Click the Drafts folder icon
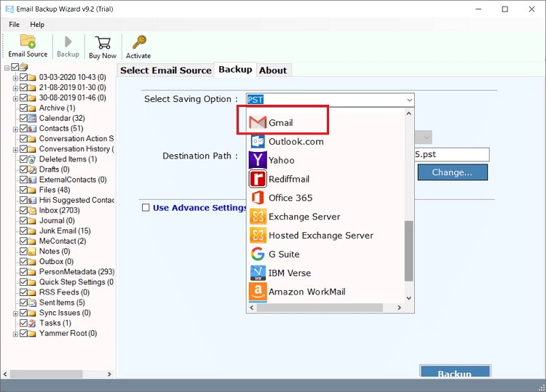This screenshot has height=392, width=546. tap(32, 169)
